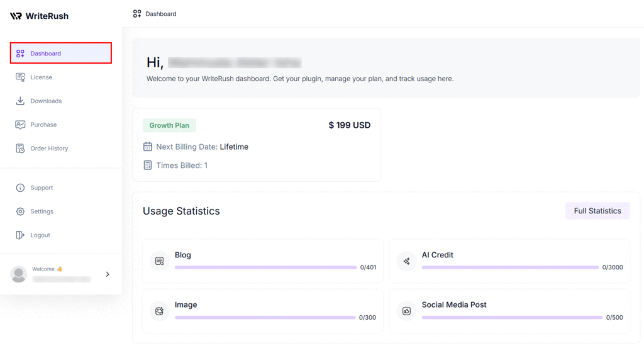644x353 pixels.
Task: Click the Welcome text near the avatar
Action: pyautogui.click(x=43, y=269)
